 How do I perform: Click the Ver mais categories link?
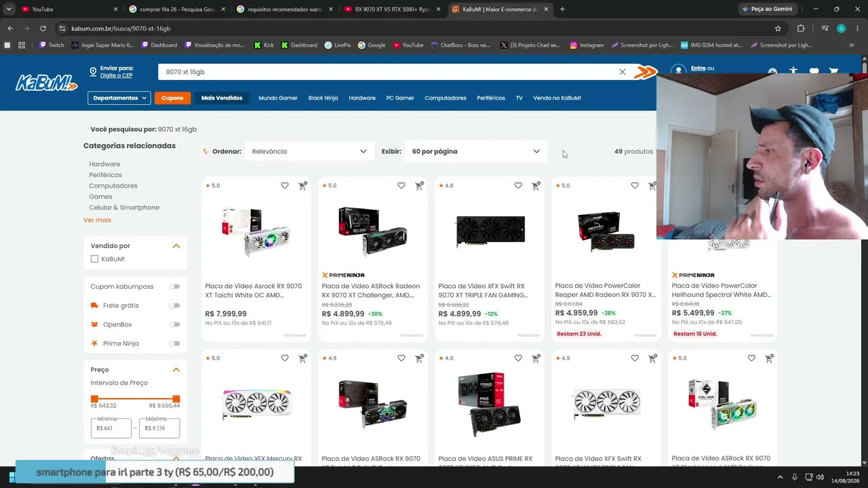97,220
